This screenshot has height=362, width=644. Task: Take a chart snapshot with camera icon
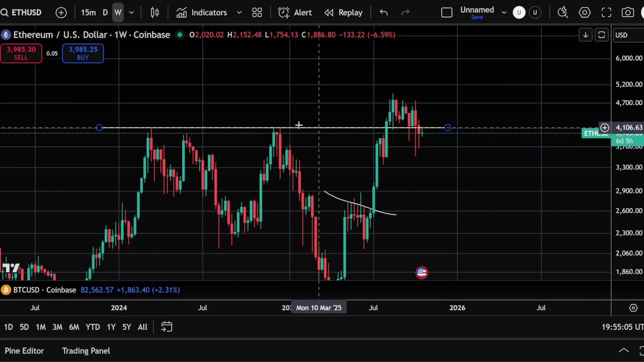(x=628, y=13)
